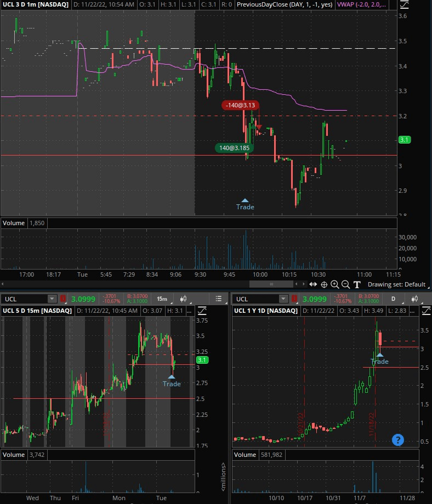Click the 3.0999 last price on the 15m panel
432x504 pixels.
point(83,299)
